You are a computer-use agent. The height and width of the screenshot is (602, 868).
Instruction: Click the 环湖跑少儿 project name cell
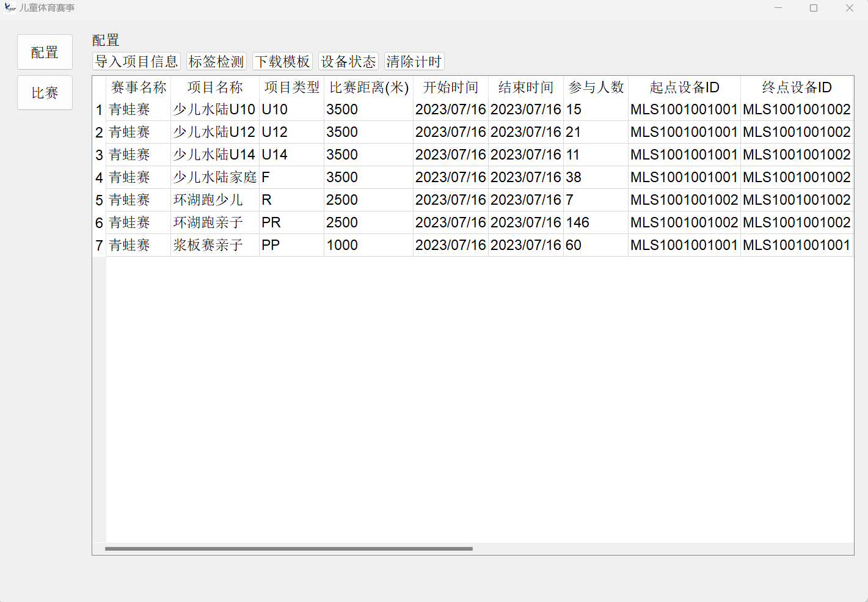click(215, 200)
